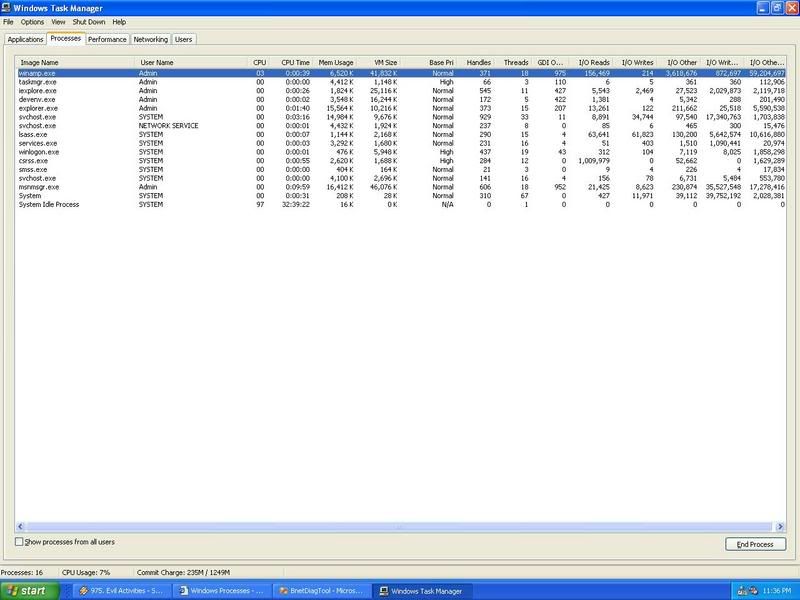Click the system tray clock
This screenshot has width=800, height=600.
tap(777, 591)
